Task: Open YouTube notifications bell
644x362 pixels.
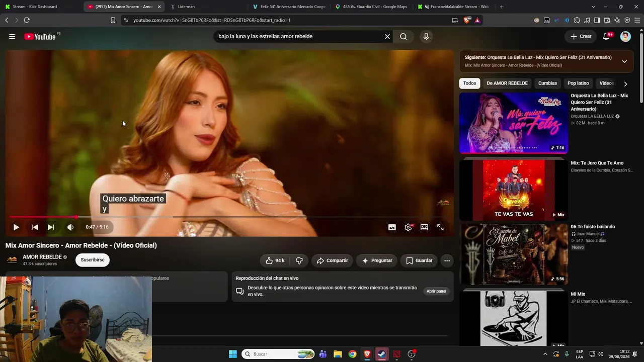Action: click(x=607, y=37)
